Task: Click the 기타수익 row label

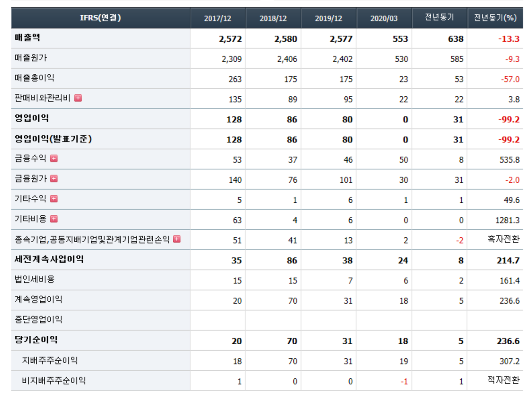Action: click(30, 199)
